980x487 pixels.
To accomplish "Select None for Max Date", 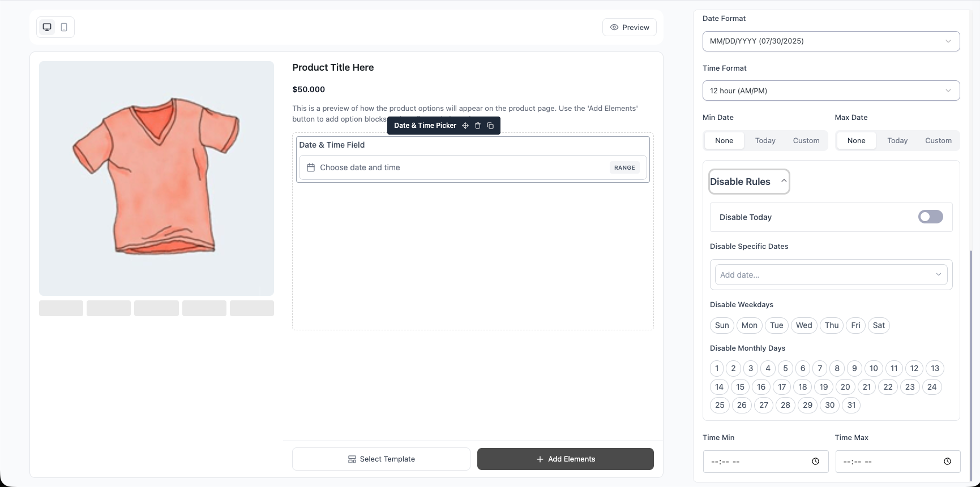I will [857, 140].
